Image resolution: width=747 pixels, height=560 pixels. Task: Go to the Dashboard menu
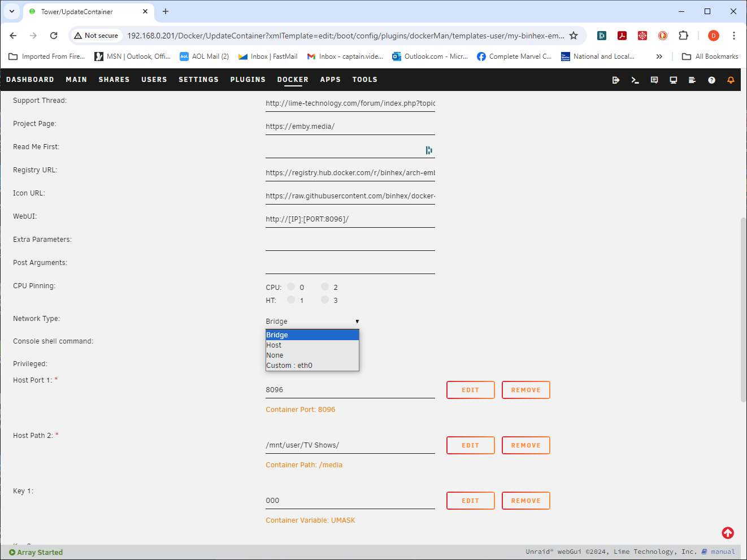point(30,80)
